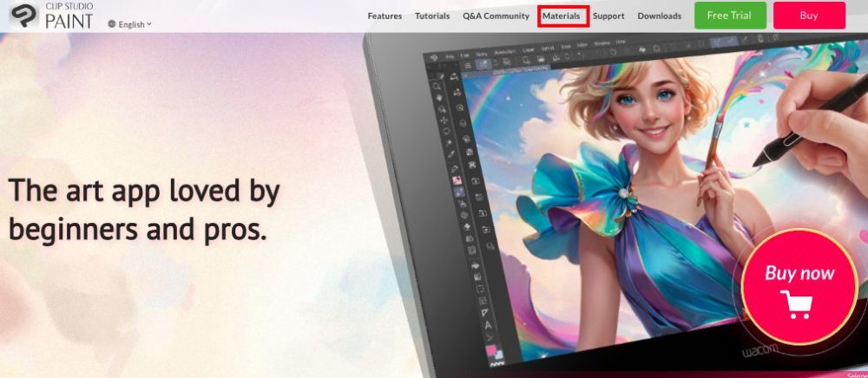Click the pink foreground color swatch in tablet toolbar
This screenshot has width=868, height=378.
(x=491, y=349)
